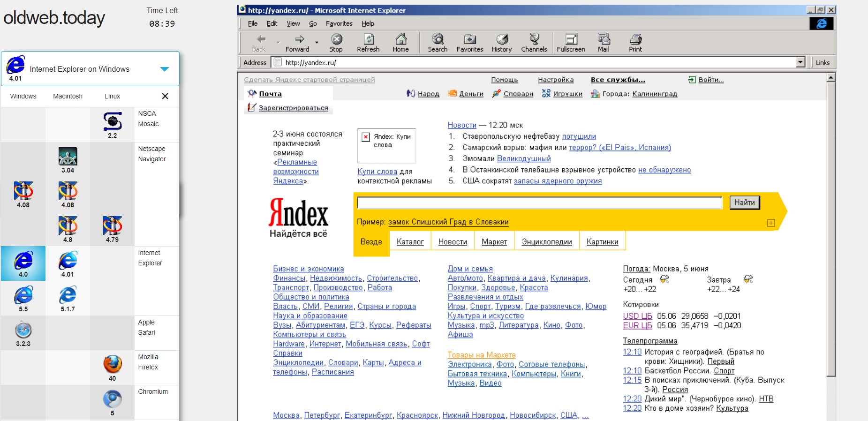Click the Refresh toolbar icon
Image resolution: width=868 pixels, height=421 pixels.
point(368,42)
